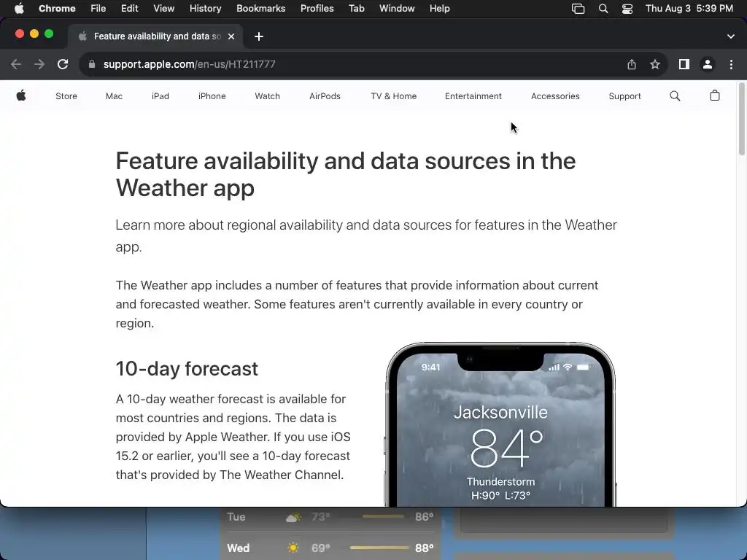Image resolution: width=747 pixels, height=560 pixels.
Task: Go to the Mac nav link
Action: pyautogui.click(x=114, y=96)
